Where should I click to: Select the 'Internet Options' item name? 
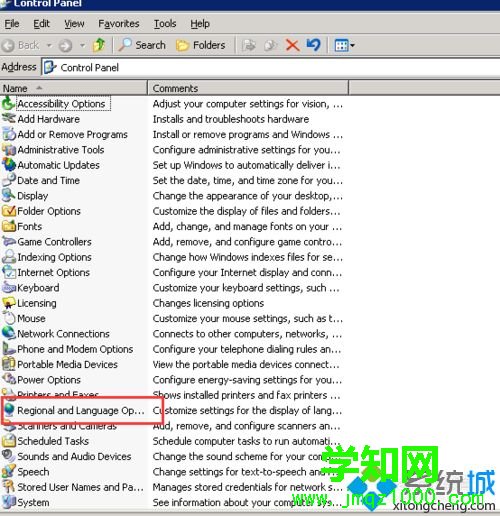pos(54,272)
